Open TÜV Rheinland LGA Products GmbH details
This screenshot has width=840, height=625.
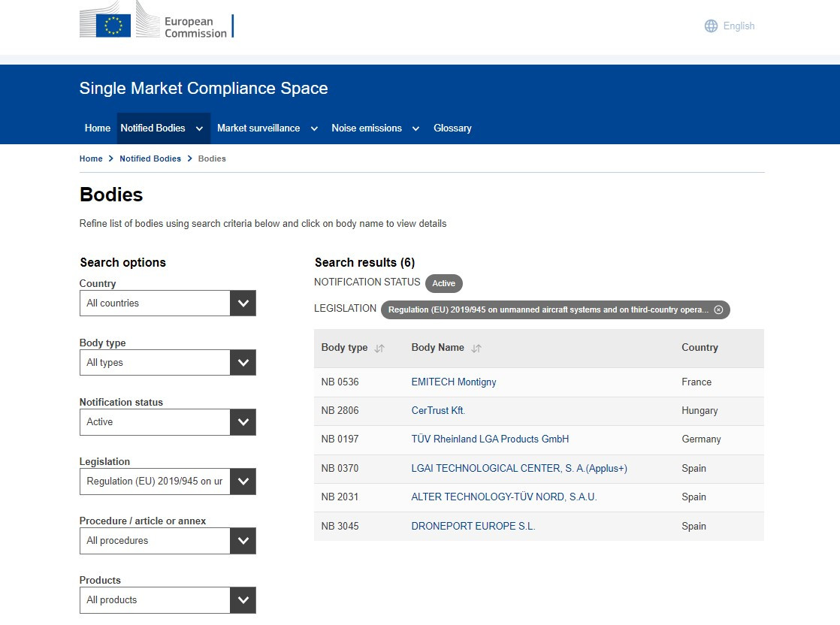coord(490,439)
